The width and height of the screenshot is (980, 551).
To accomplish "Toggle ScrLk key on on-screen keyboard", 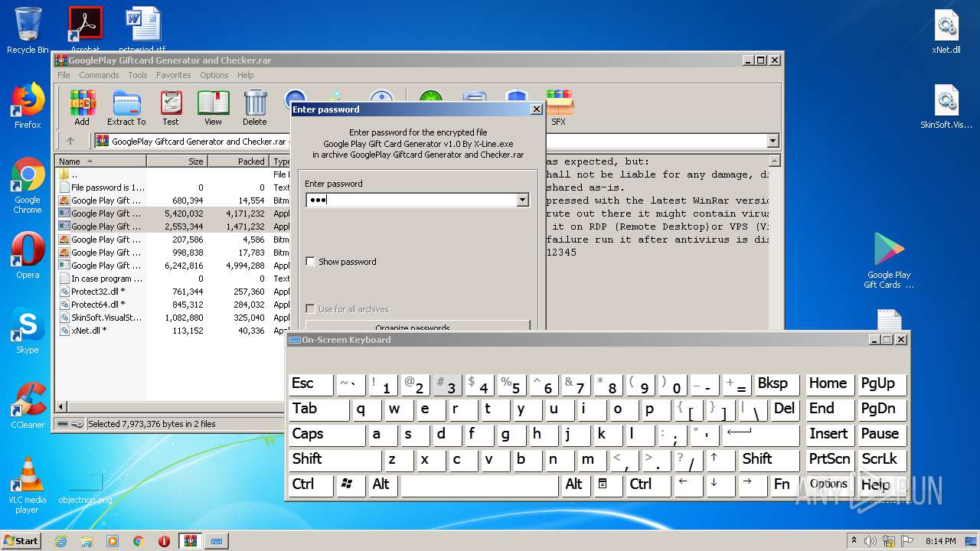I will (882, 460).
